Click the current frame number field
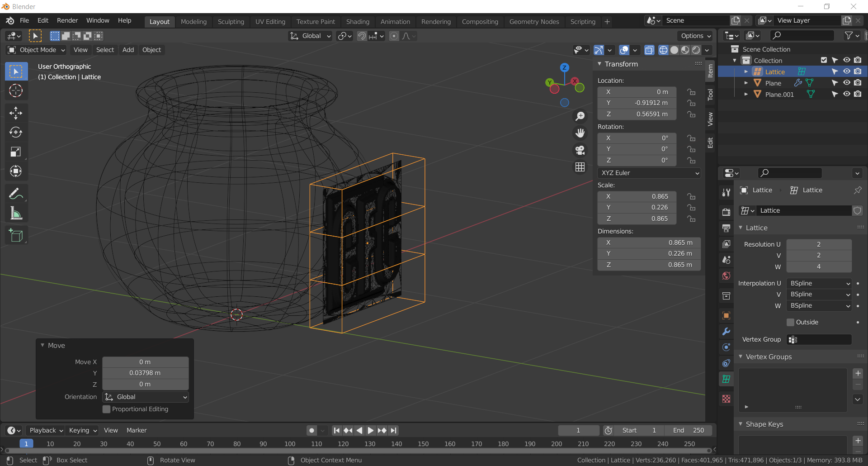This screenshot has height=466, width=868. 579,431
